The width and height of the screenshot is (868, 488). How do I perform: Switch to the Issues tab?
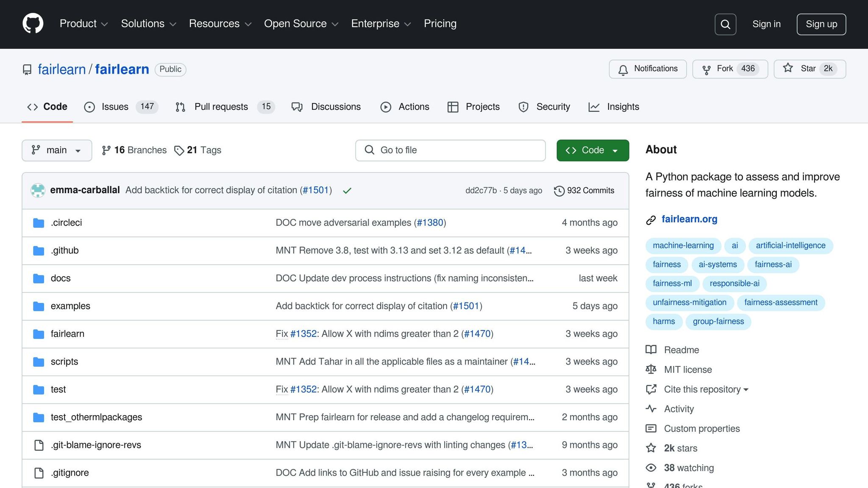[115, 107]
